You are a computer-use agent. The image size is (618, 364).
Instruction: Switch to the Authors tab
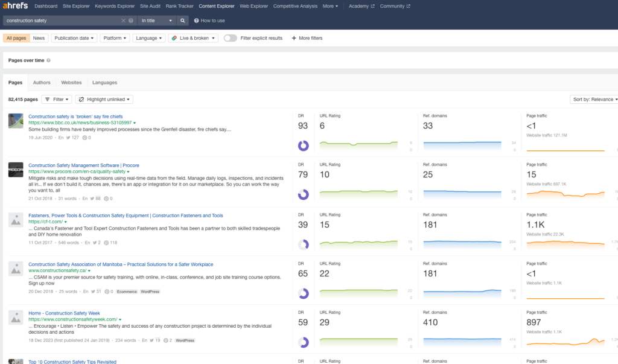tap(42, 83)
